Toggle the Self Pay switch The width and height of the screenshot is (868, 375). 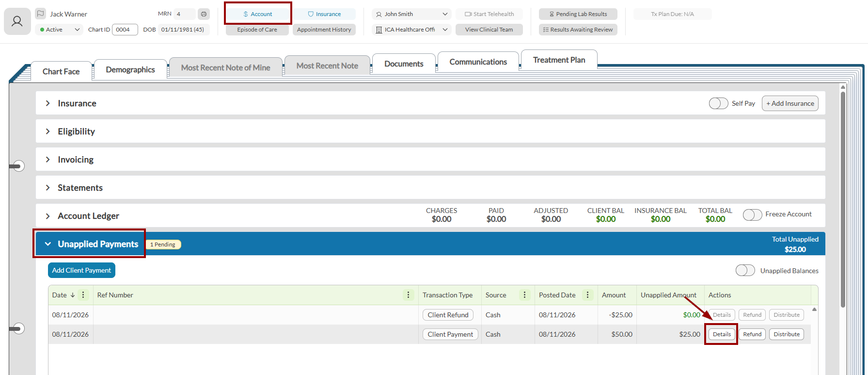coord(718,103)
